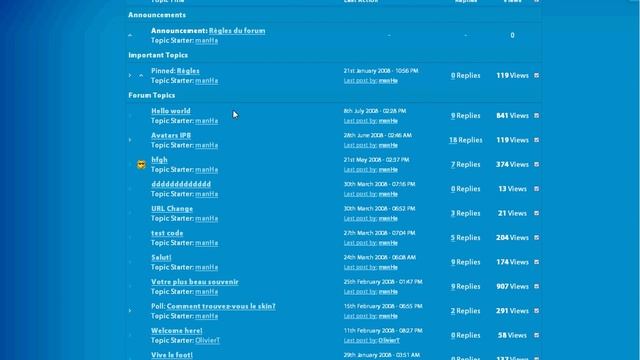Image resolution: width=640 pixels, height=360 pixels.
Task: Tick the selection box in the hfgh row
Action: (536, 164)
